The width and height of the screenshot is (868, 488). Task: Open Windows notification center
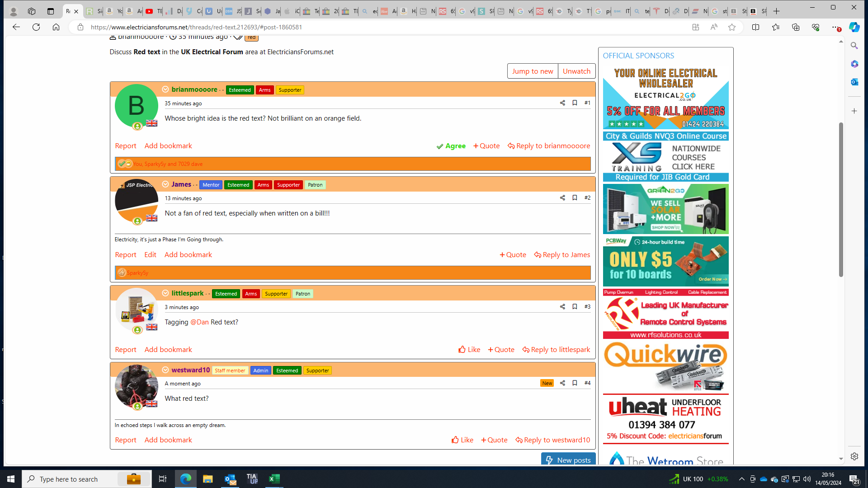(854, 479)
